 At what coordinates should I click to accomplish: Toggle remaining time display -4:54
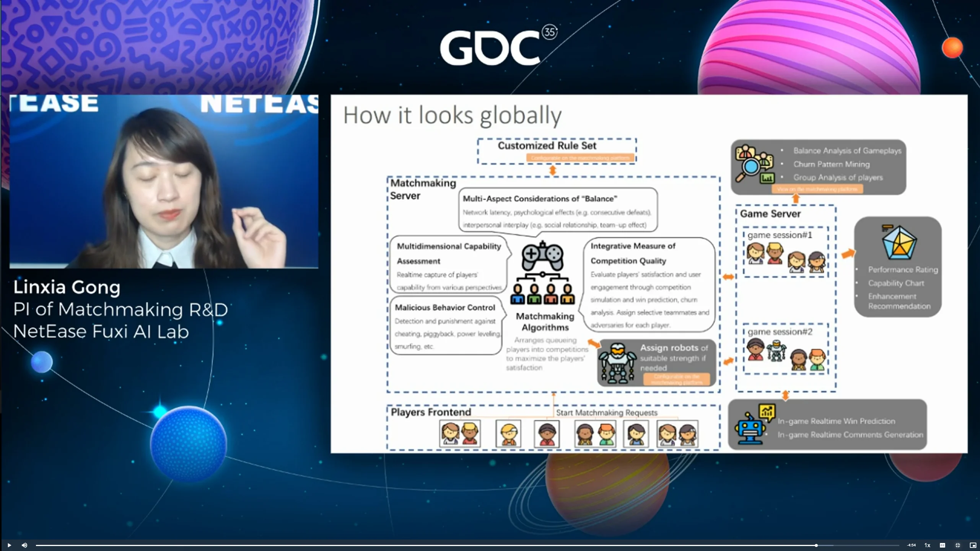pos(911,545)
